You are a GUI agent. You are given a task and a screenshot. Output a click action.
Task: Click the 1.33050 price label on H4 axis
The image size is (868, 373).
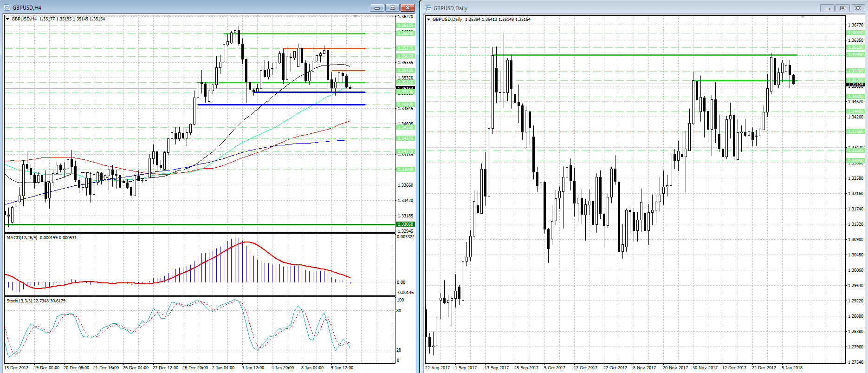click(405, 224)
